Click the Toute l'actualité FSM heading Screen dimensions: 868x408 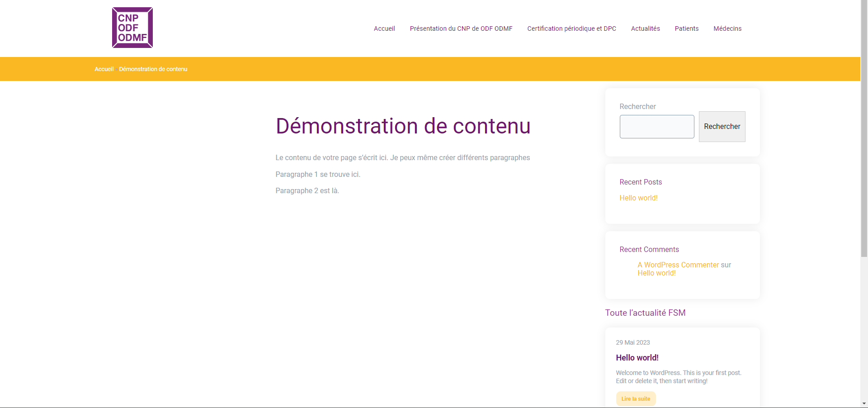tap(645, 313)
